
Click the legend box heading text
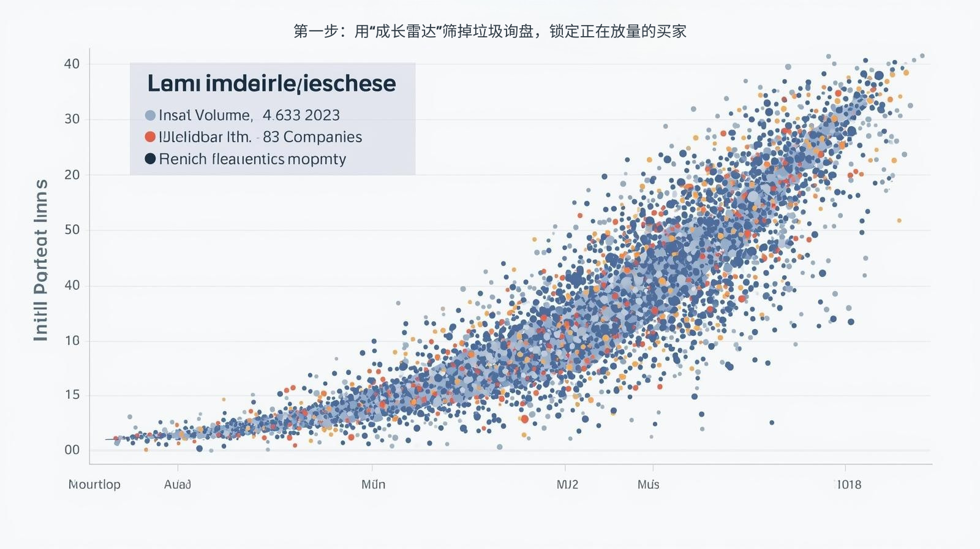tap(271, 83)
